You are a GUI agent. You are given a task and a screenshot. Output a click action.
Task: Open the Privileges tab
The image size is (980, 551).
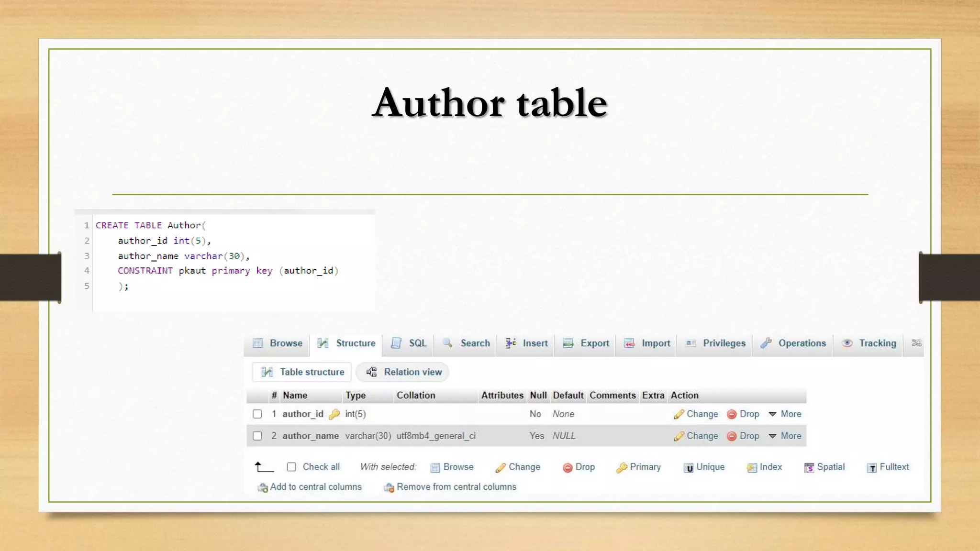coord(715,343)
